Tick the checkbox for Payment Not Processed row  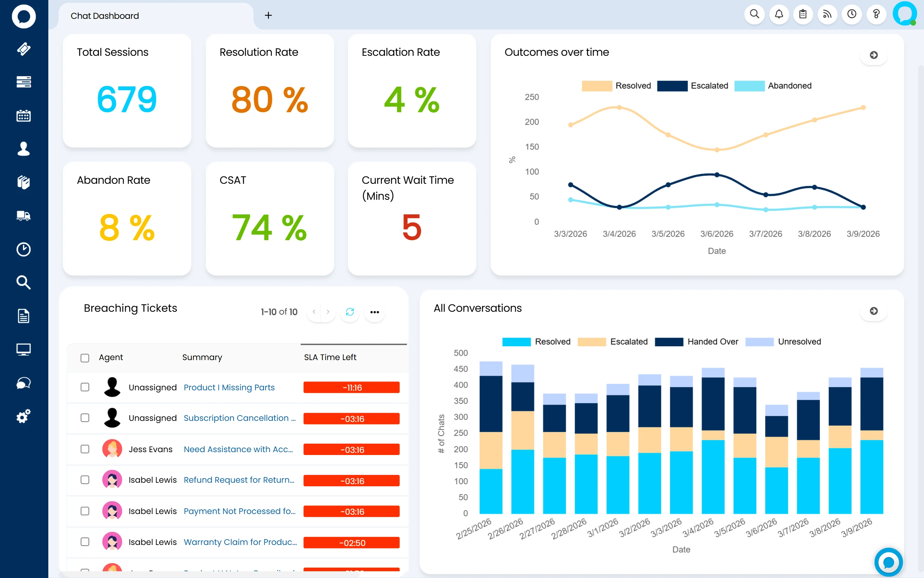point(85,511)
